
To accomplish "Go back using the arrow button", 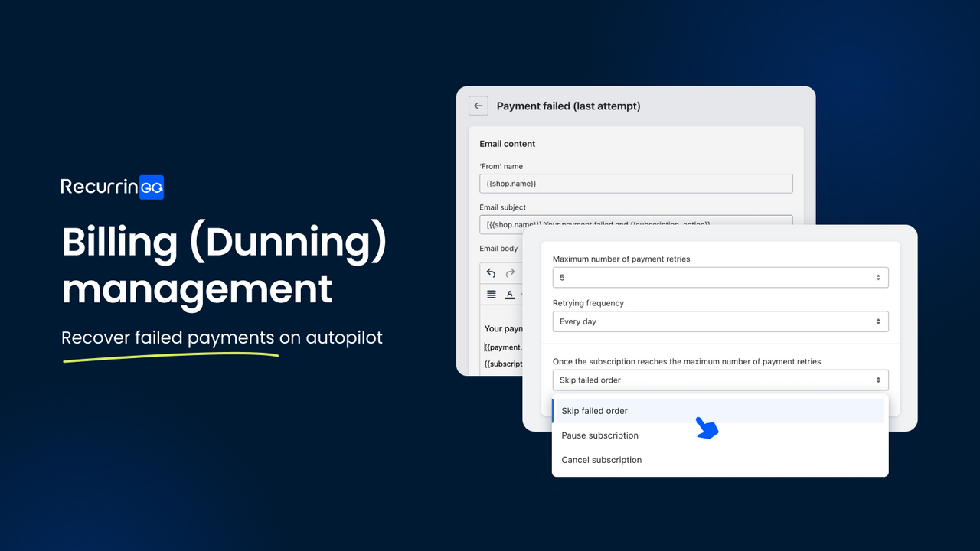I will pyautogui.click(x=479, y=106).
